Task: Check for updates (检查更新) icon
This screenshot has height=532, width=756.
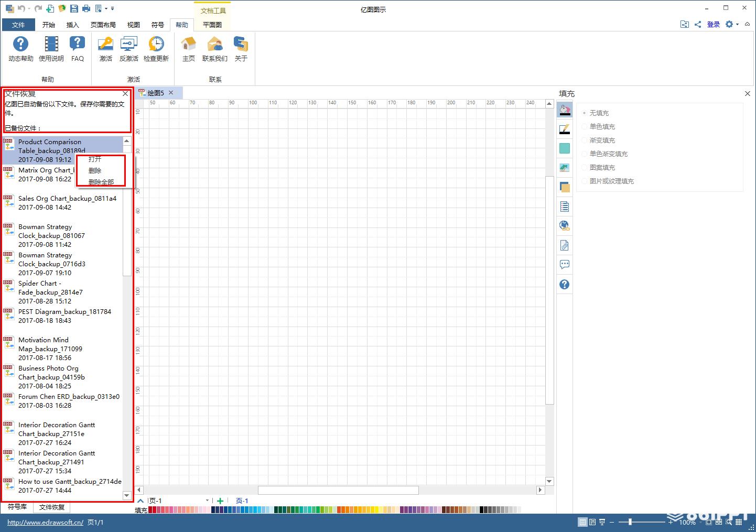Action: (x=156, y=49)
